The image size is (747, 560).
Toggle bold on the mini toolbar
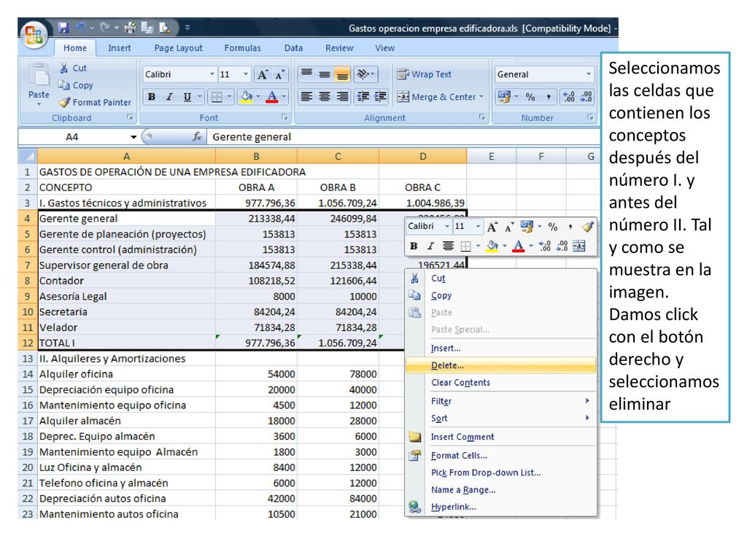pyautogui.click(x=414, y=246)
